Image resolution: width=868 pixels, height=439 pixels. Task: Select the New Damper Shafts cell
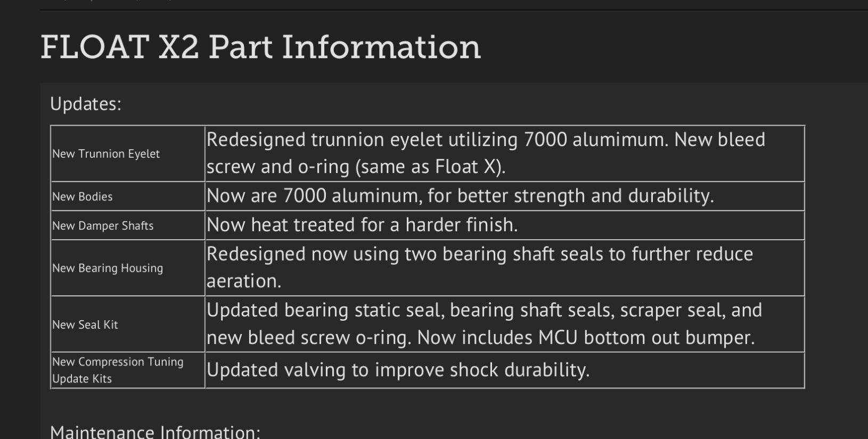point(103,226)
